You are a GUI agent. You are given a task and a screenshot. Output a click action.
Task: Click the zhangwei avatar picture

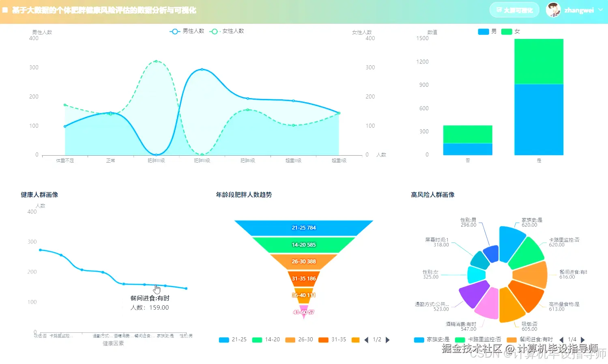(553, 10)
